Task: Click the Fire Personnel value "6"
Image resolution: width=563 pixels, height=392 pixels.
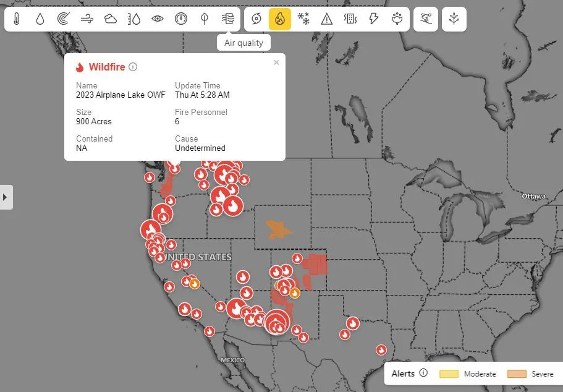Action: [177, 121]
